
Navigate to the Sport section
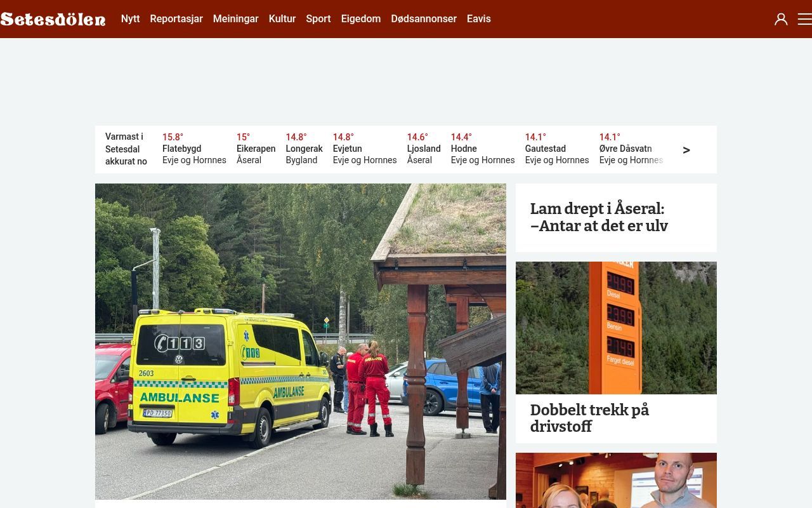[x=318, y=19]
